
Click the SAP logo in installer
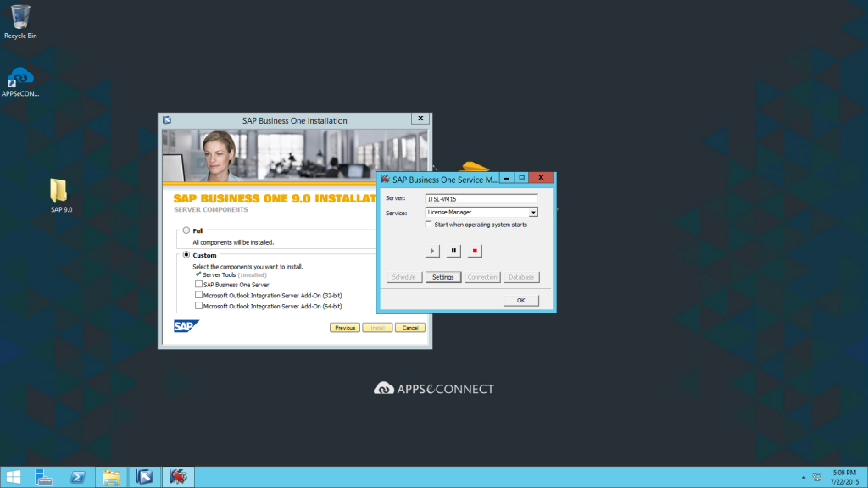[x=186, y=326]
